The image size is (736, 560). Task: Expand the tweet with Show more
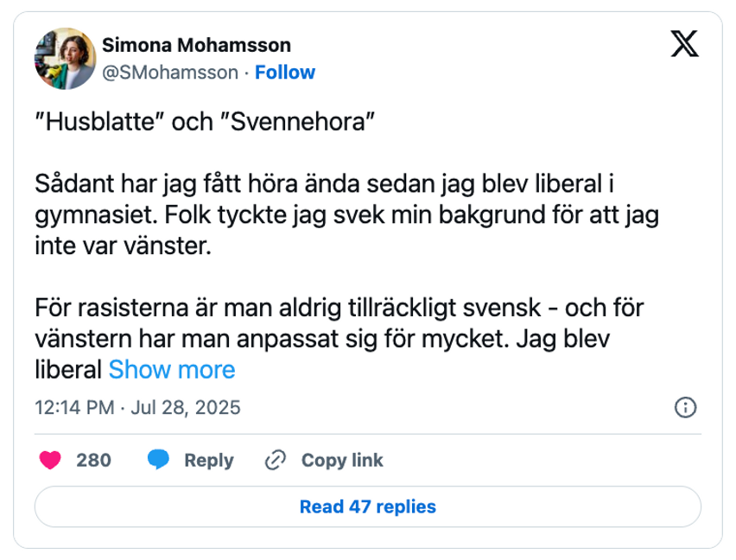171,370
